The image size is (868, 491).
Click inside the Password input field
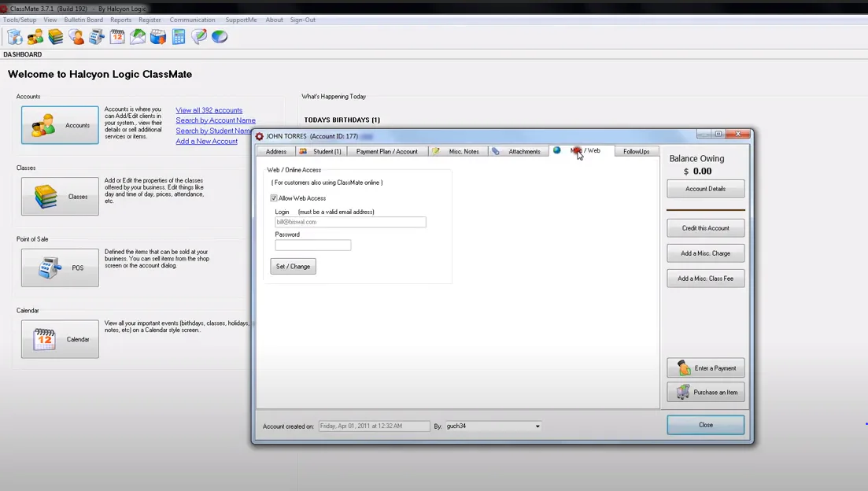(x=312, y=245)
